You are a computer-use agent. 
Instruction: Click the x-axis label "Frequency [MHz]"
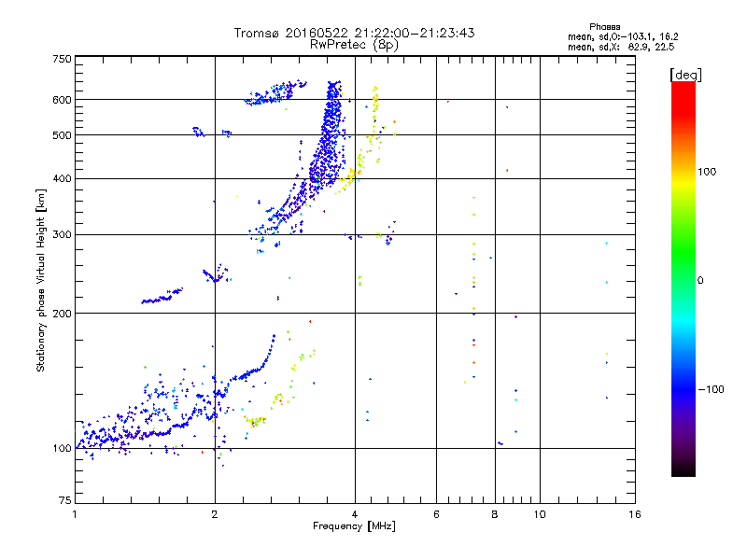(x=354, y=526)
